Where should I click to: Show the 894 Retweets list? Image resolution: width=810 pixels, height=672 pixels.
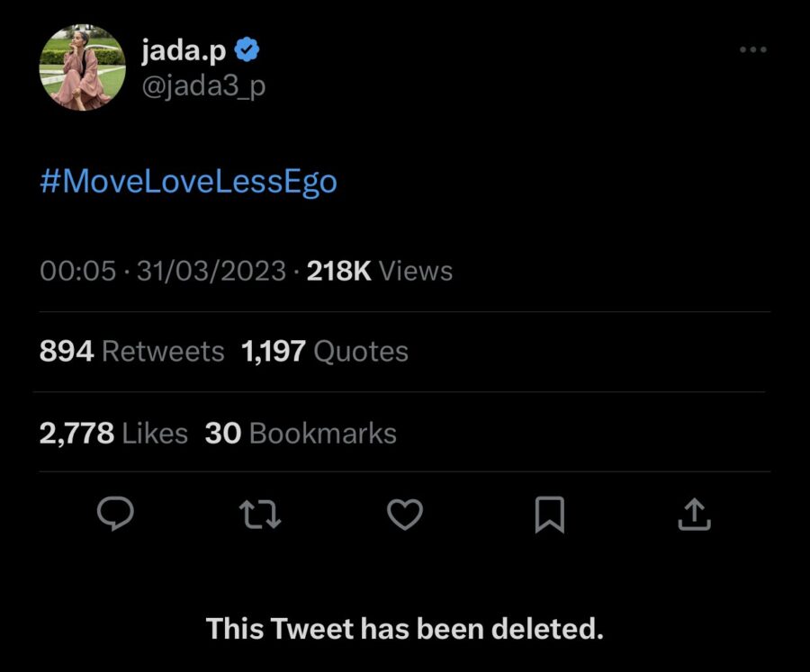pyautogui.click(x=131, y=351)
